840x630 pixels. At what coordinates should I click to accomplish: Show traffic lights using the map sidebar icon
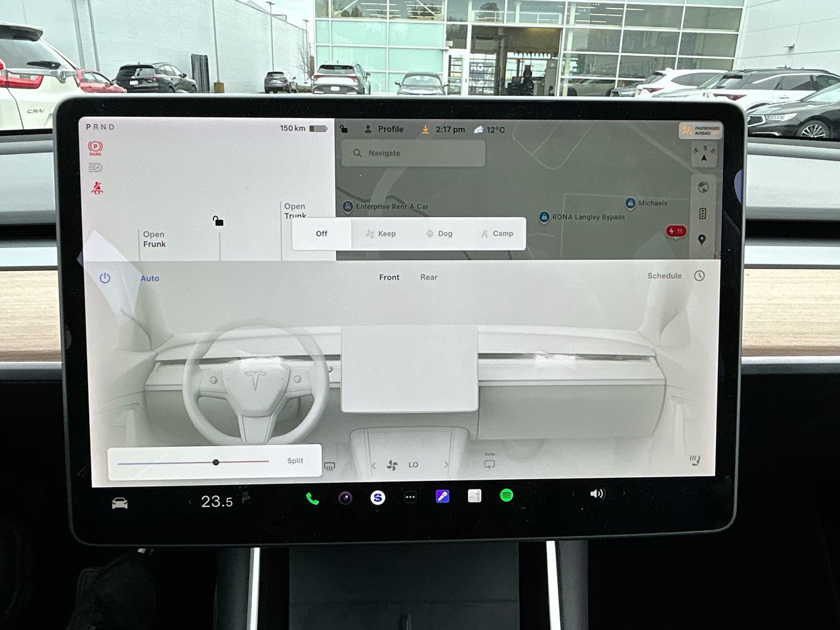point(702,212)
